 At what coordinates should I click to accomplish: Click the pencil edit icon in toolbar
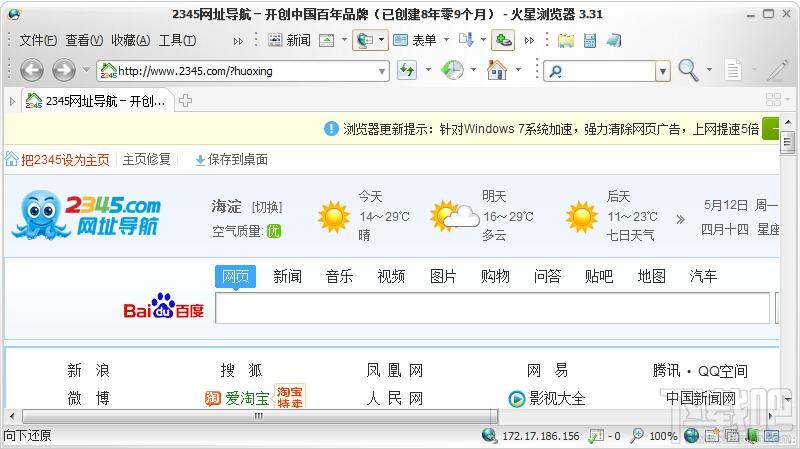click(777, 70)
